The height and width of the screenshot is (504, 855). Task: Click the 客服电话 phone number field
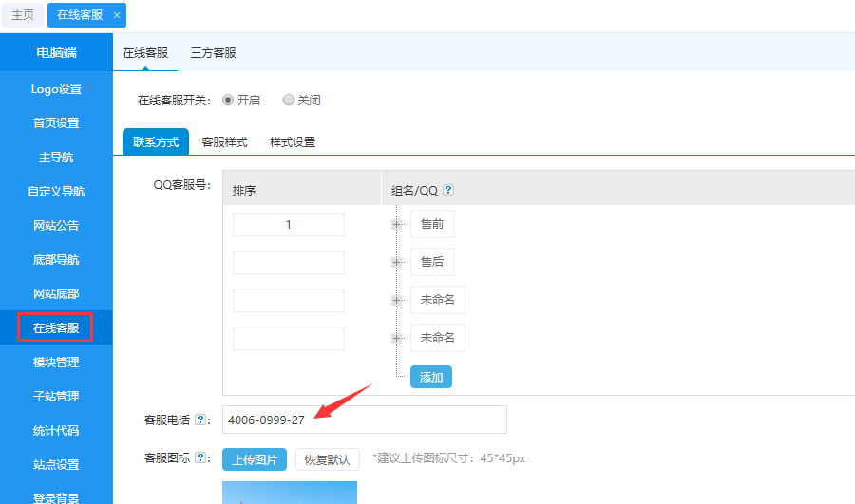pyautogui.click(x=364, y=420)
